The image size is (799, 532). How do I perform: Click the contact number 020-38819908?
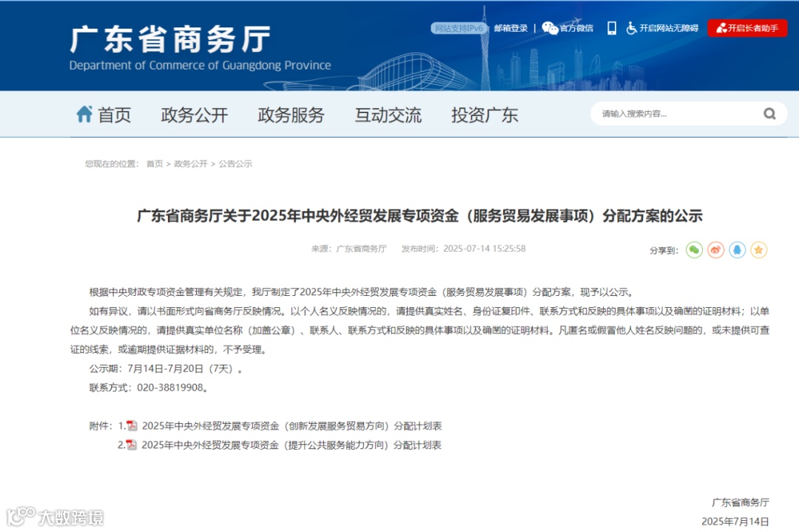pos(169,387)
